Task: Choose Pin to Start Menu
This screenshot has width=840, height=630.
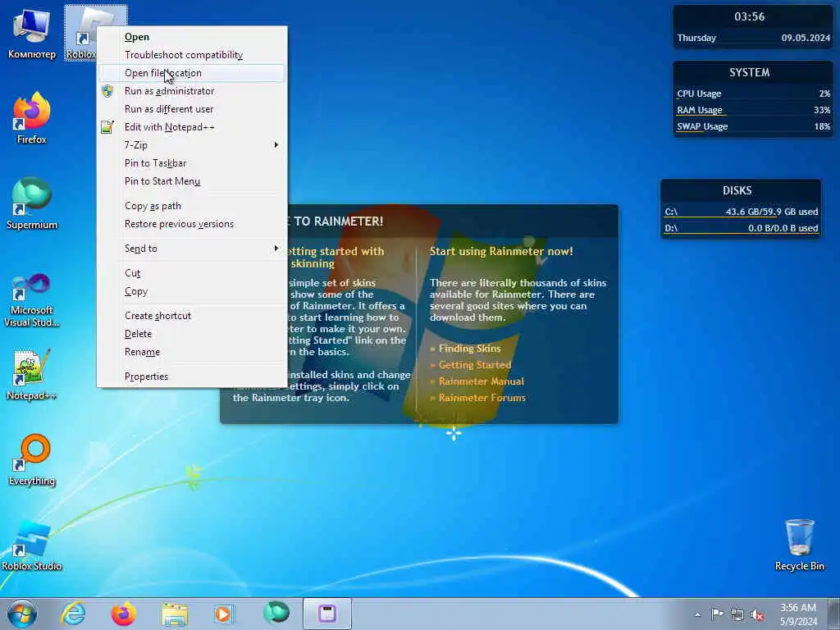Action: pos(192,181)
